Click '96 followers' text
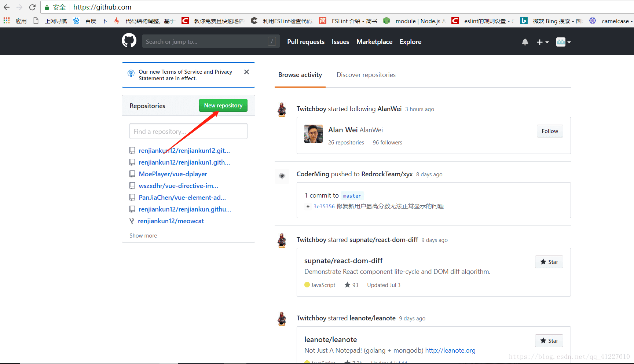 [x=388, y=143]
